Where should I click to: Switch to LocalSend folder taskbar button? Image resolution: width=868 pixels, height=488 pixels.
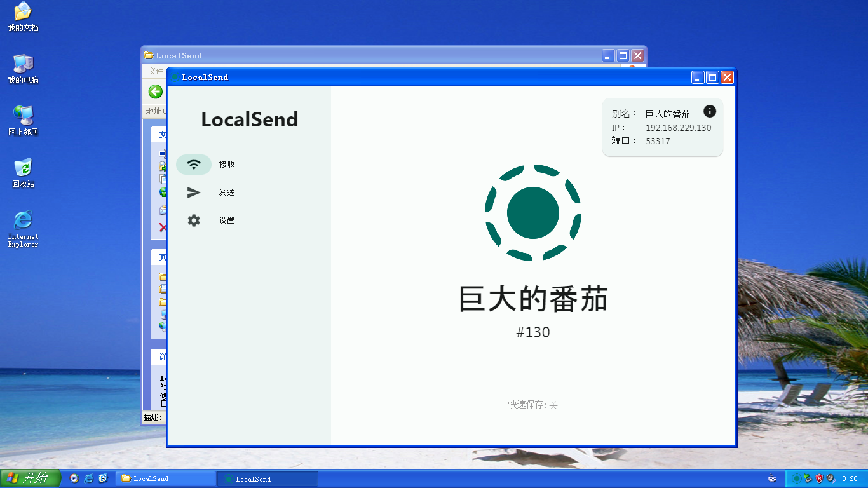(x=165, y=478)
